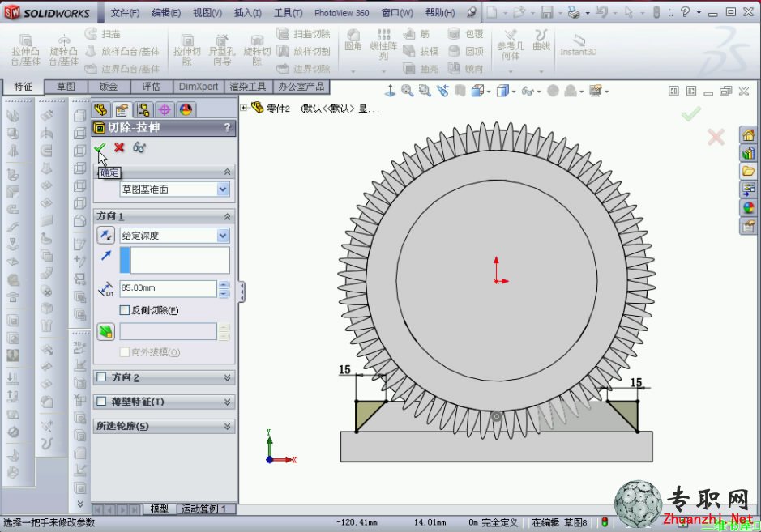Open Custom Properties icon in task pane
Screen dimensions: 761x532
click(x=748, y=225)
